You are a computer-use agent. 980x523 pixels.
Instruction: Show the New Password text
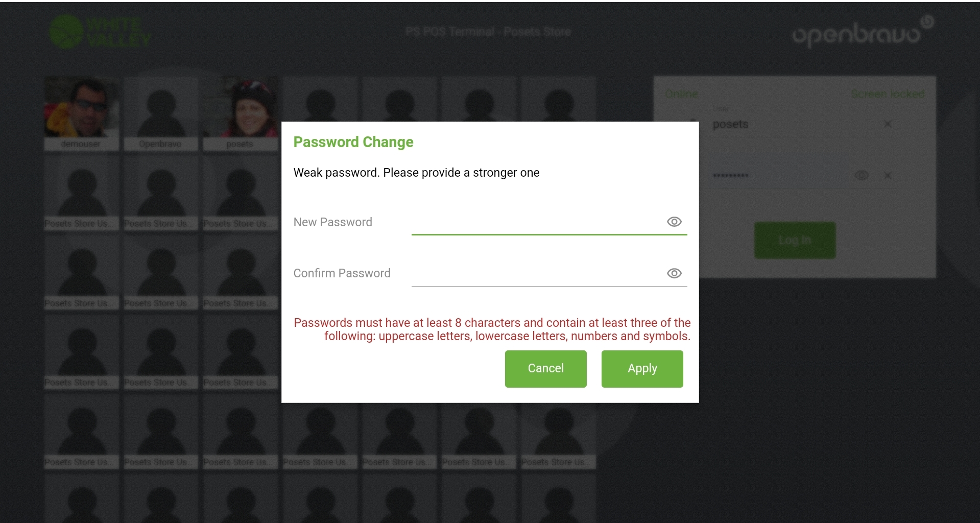(674, 222)
